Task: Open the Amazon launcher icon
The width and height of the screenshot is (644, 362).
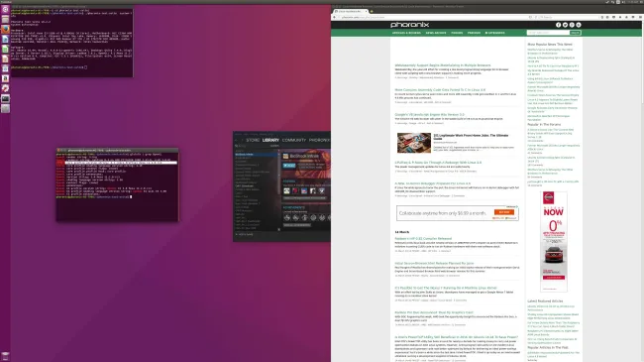Action: point(5,78)
